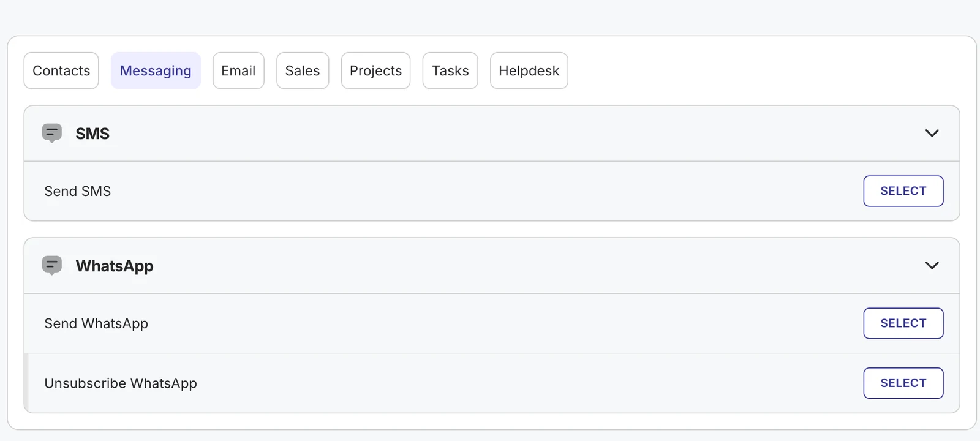Image resolution: width=980 pixels, height=441 pixels.
Task: Go to the Sales tab
Action: tap(303, 70)
